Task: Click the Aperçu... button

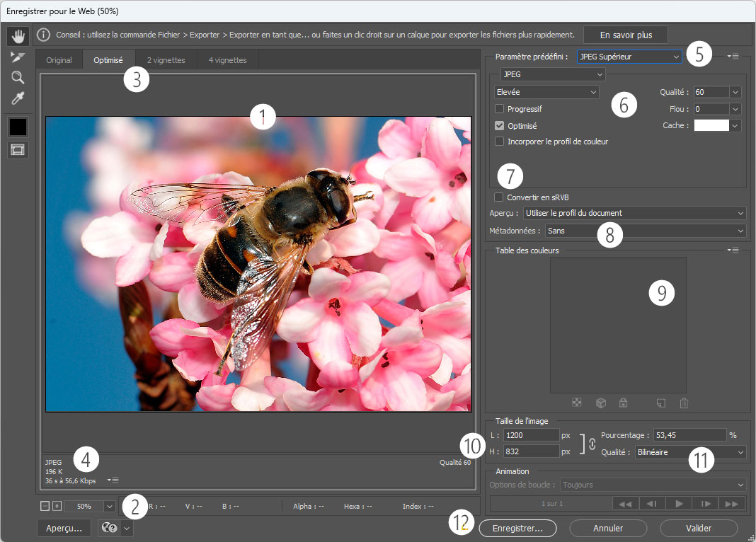Action: [64, 528]
